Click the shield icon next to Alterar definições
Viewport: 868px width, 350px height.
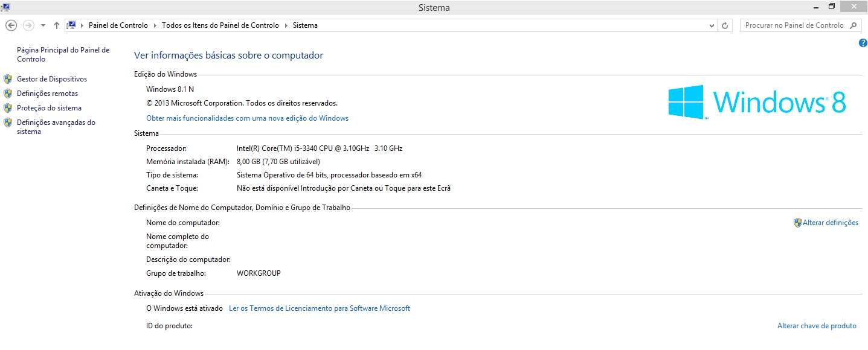pyautogui.click(x=797, y=223)
